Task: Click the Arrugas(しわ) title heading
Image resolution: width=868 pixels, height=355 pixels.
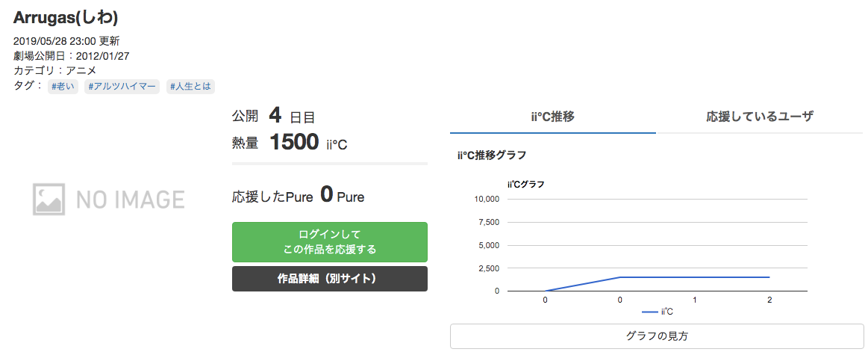Action: pos(66,17)
